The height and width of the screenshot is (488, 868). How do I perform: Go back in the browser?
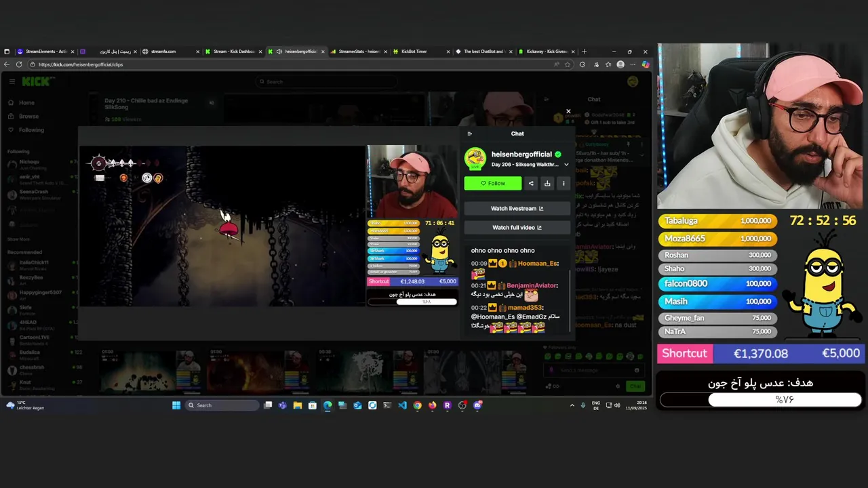tap(7, 64)
